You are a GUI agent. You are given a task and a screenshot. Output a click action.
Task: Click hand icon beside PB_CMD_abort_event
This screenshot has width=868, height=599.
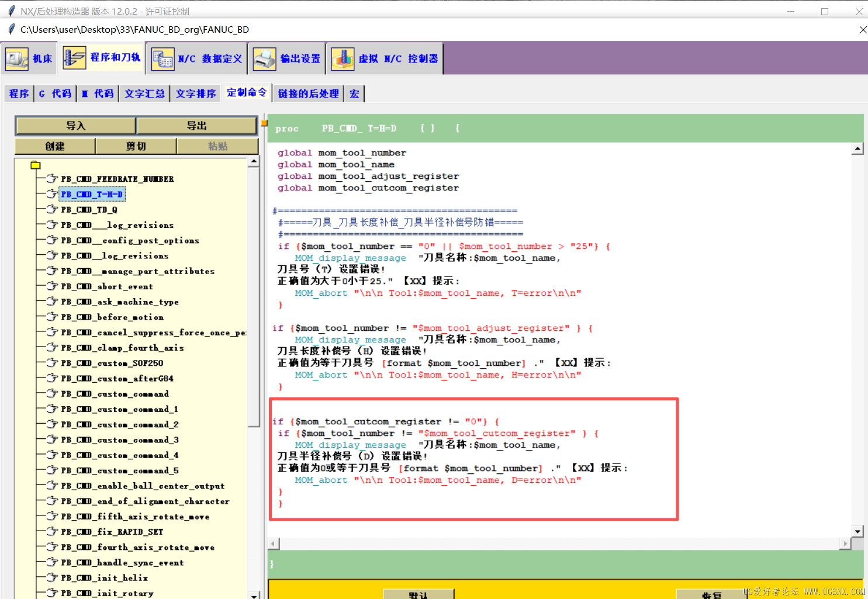pos(52,286)
